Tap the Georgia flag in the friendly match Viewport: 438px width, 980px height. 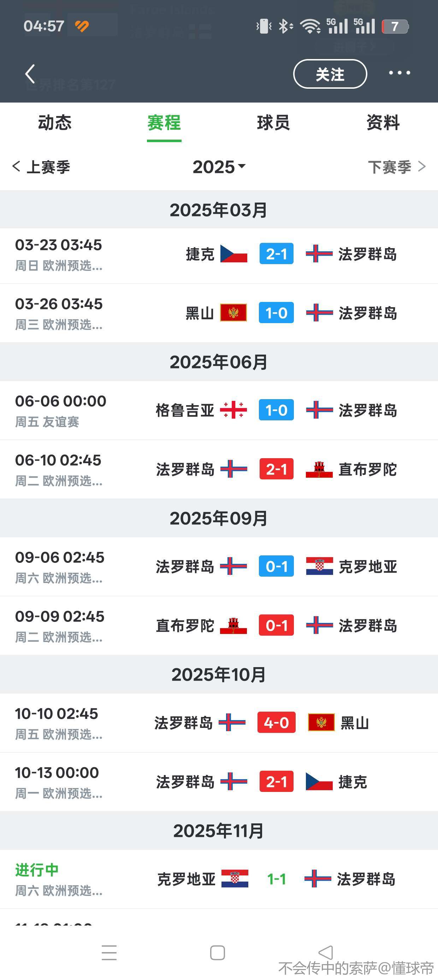[x=233, y=410]
